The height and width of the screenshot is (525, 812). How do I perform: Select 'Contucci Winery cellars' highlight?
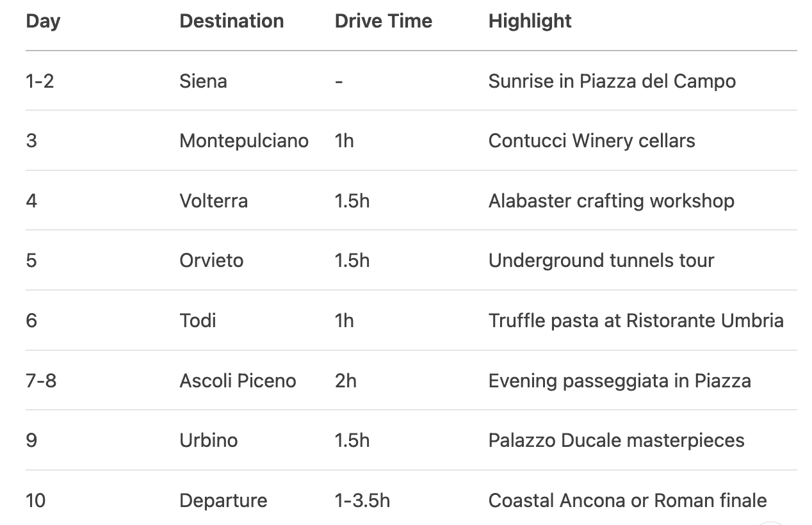pos(591,141)
